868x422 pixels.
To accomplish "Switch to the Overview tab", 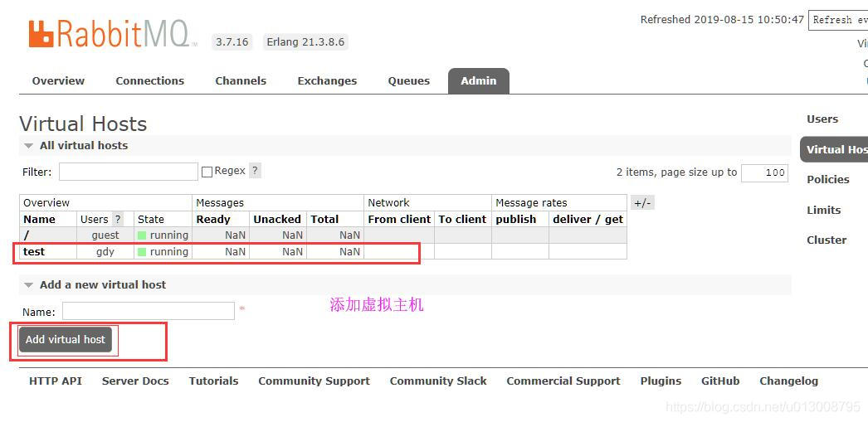I will click(58, 80).
